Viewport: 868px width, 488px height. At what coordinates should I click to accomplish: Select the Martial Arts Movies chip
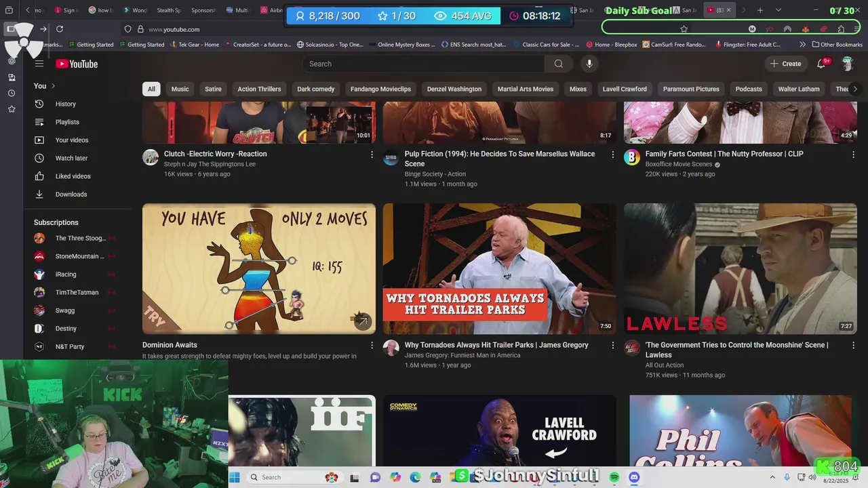[526, 89]
